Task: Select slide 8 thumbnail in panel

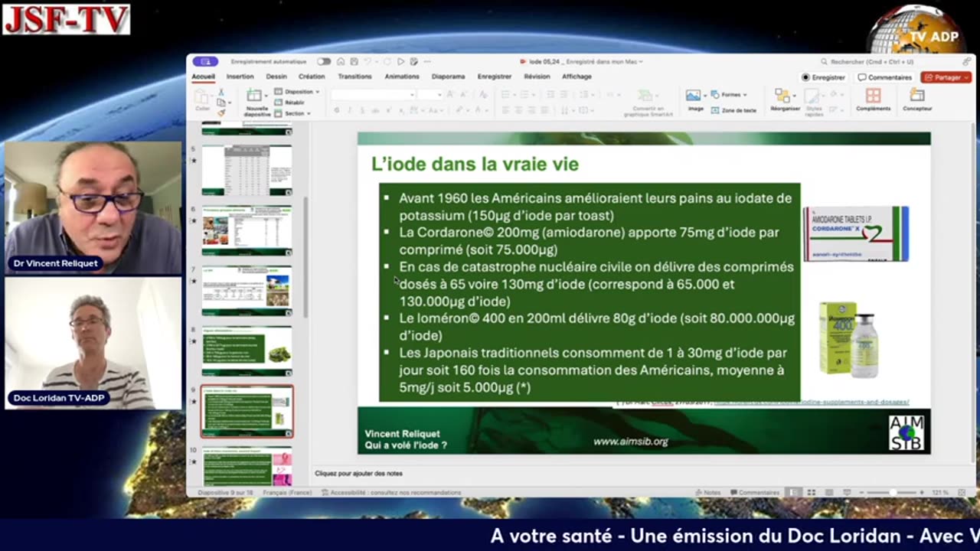Action: point(247,351)
